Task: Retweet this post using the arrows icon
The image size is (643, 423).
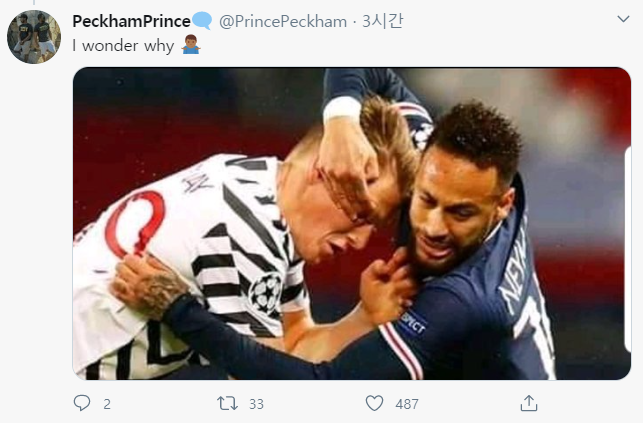Action: tap(227, 403)
